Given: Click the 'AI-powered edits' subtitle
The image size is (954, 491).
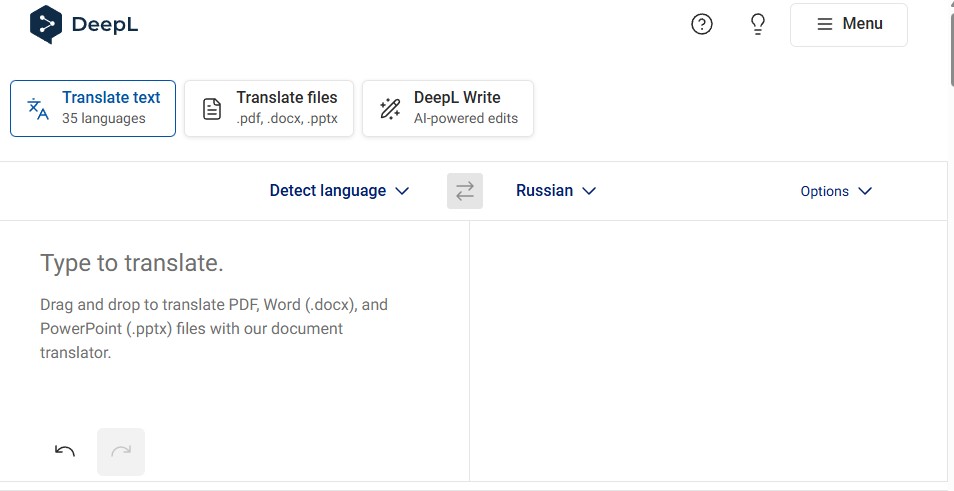Looking at the screenshot, I should (466, 119).
